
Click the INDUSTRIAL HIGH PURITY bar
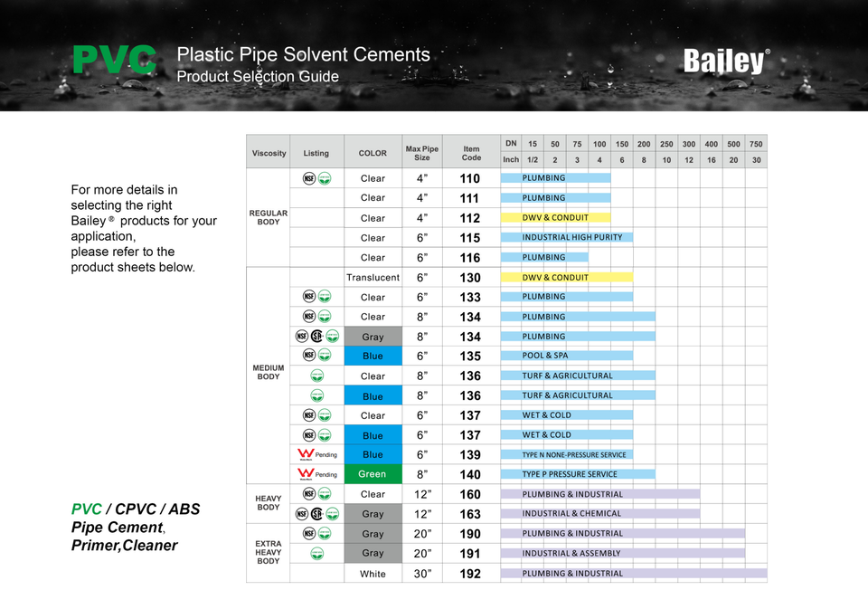coord(567,237)
